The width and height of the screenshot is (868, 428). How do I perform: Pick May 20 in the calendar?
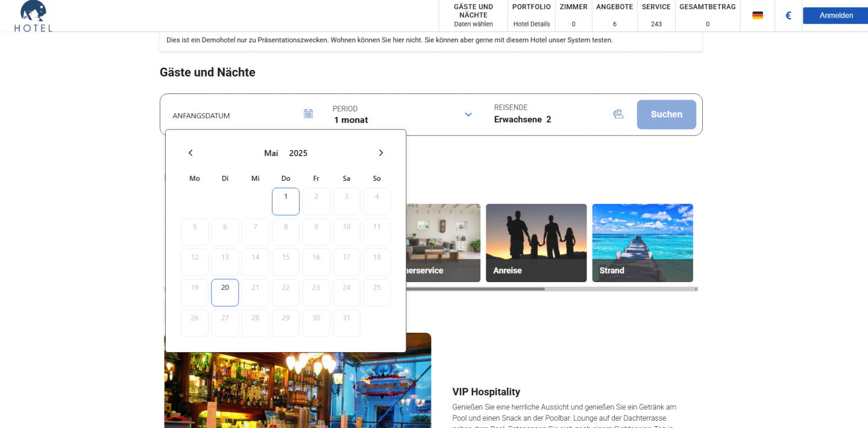[x=225, y=292]
